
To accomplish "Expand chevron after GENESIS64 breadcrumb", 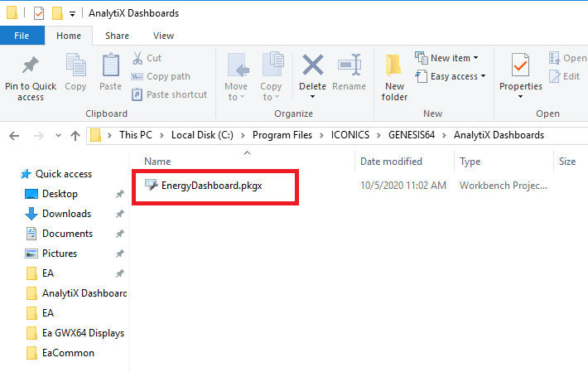I will [445, 135].
